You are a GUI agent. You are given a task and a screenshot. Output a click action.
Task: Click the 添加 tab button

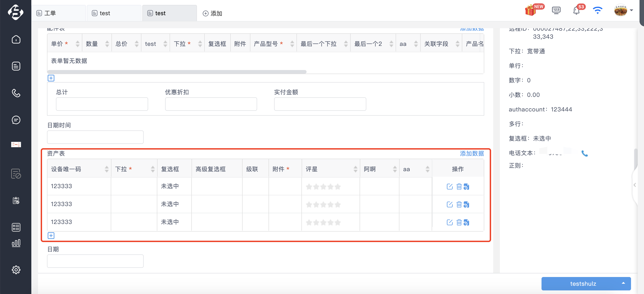point(212,13)
